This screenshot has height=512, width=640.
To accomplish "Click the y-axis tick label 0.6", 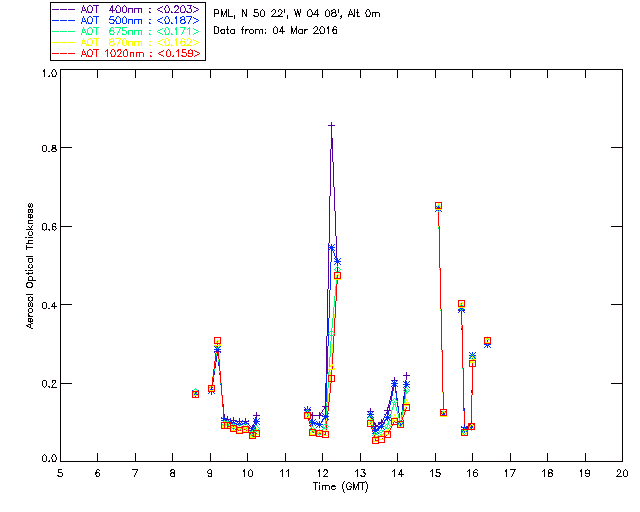I will pos(49,227).
